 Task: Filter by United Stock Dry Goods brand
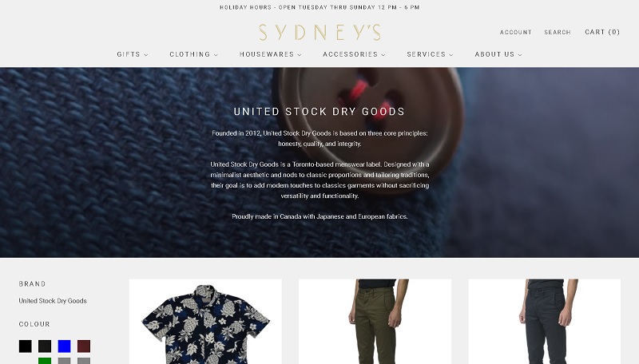click(x=53, y=301)
